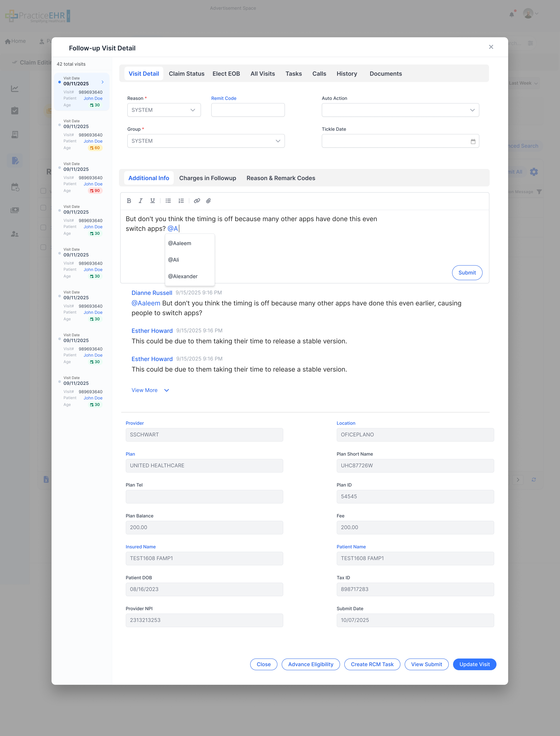Image resolution: width=560 pixels, height=736 pixels.
Task: Switch to the Claim Status tab
Action: 186,73
